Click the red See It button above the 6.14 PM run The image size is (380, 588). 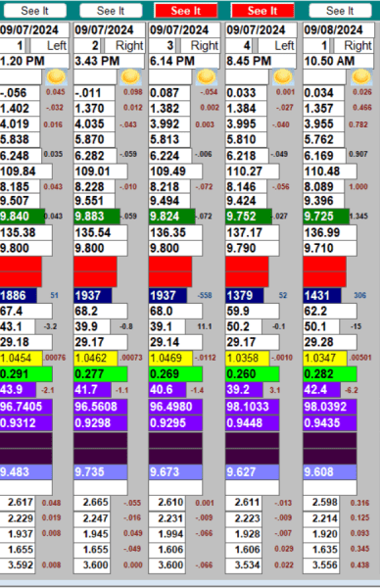186,11
